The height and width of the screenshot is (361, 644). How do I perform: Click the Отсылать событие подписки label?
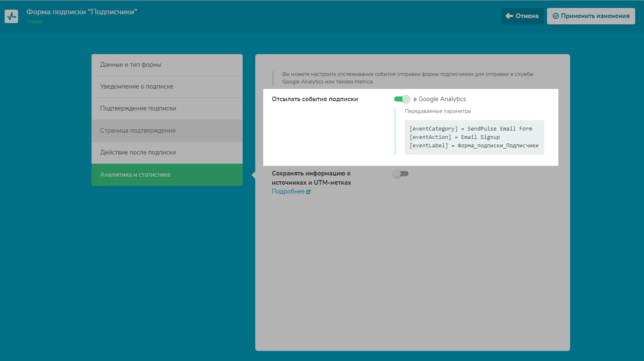[x=315, y=99]
